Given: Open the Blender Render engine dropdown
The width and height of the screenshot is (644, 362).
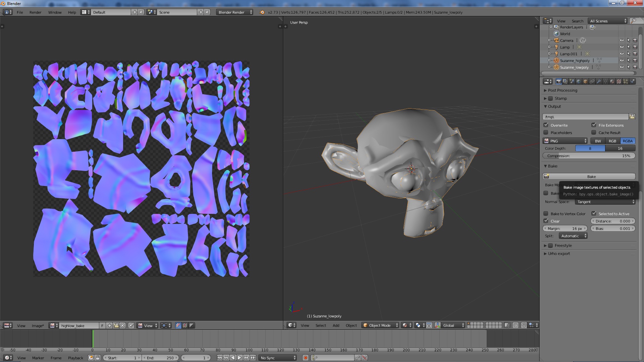Looking at the screenshot, I should tap(234, 12).
